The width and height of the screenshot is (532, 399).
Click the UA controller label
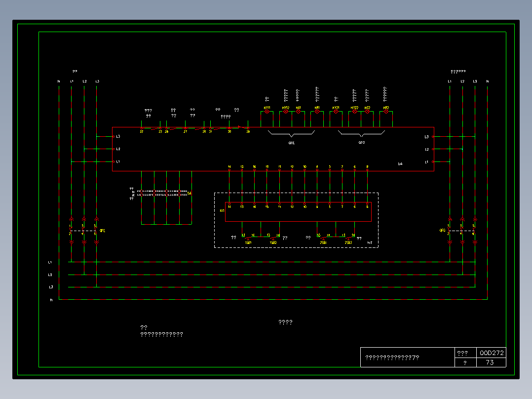pos(400,164)
